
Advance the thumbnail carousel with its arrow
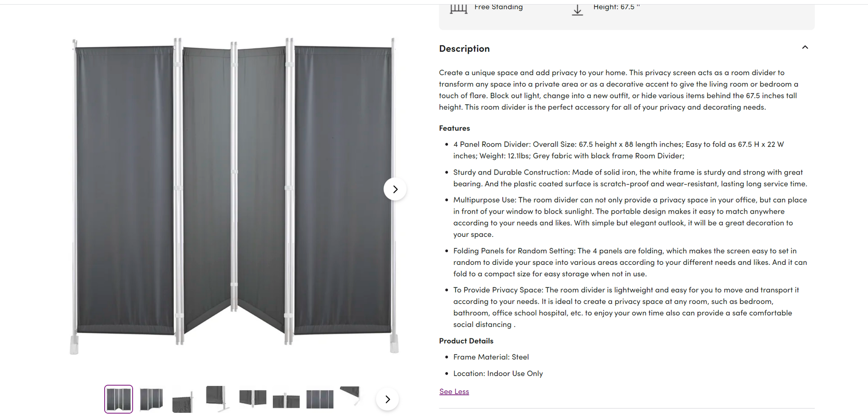(x=387, y=399)
